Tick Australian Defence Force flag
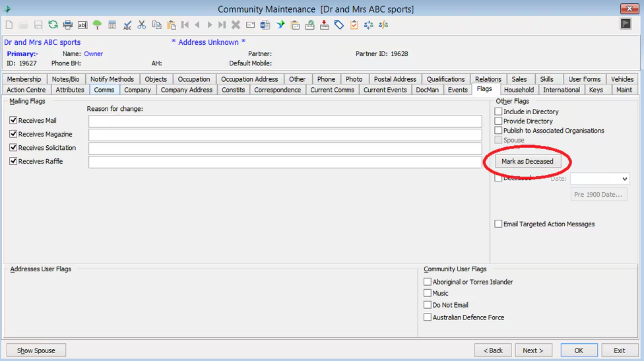This screenshot has height=361, width=644. pyautogui.click(x=428, y=317)
